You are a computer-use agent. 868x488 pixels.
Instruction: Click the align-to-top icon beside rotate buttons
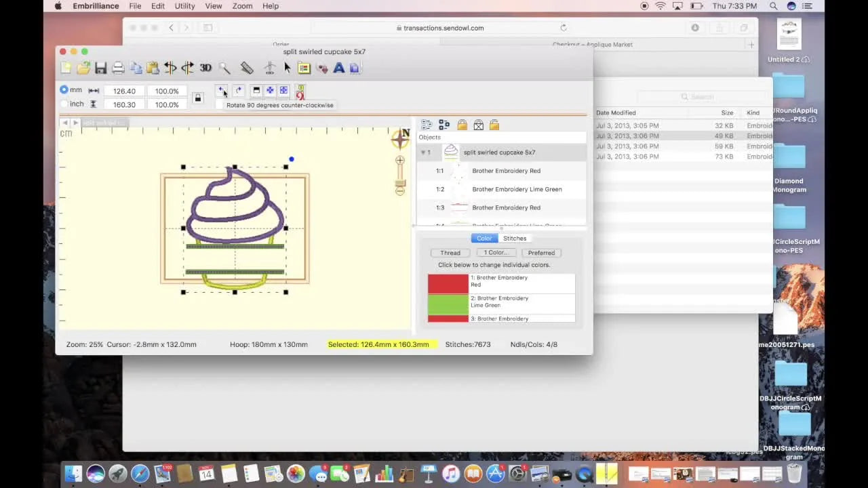(x=256, y=90)
